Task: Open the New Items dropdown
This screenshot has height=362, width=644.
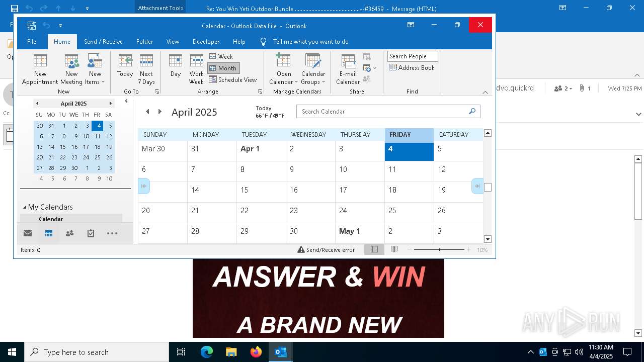Action: pos(95,69)
